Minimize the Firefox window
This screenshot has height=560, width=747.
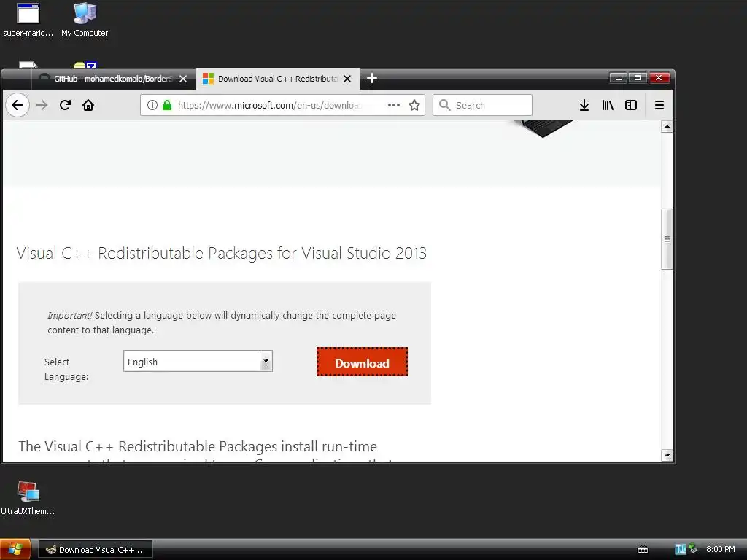click(x=618, y=77)
